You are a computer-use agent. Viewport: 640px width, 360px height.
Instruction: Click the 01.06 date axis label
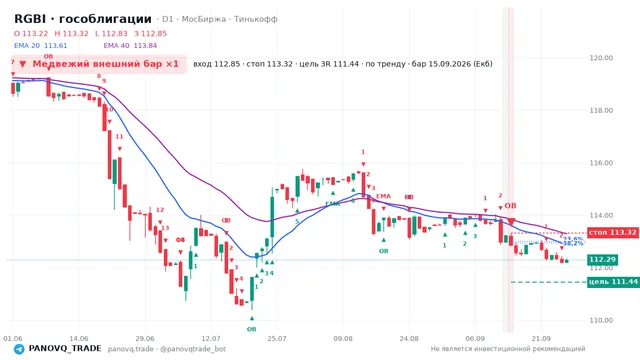[13, 338]
